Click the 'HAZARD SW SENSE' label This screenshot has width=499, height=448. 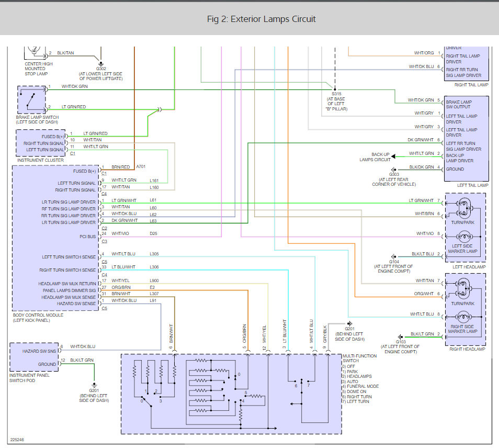(x=76, y=304)
